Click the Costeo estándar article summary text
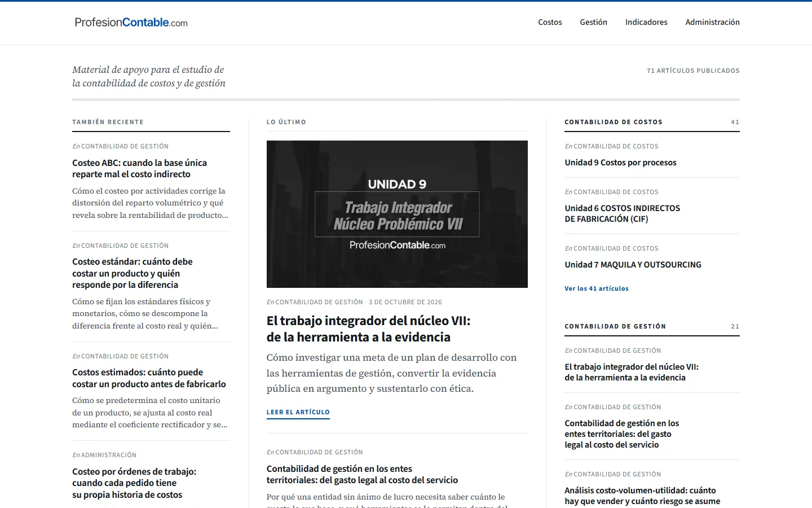Image resolution: width=812 pixels, height=508 pixels. point(145,314)
